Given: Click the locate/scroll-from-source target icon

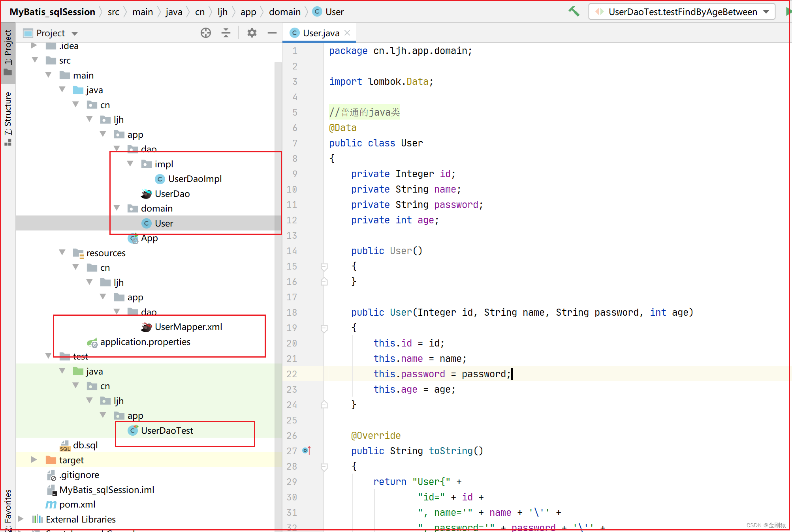Looking at the screenshot, I should tap(206, 33).
